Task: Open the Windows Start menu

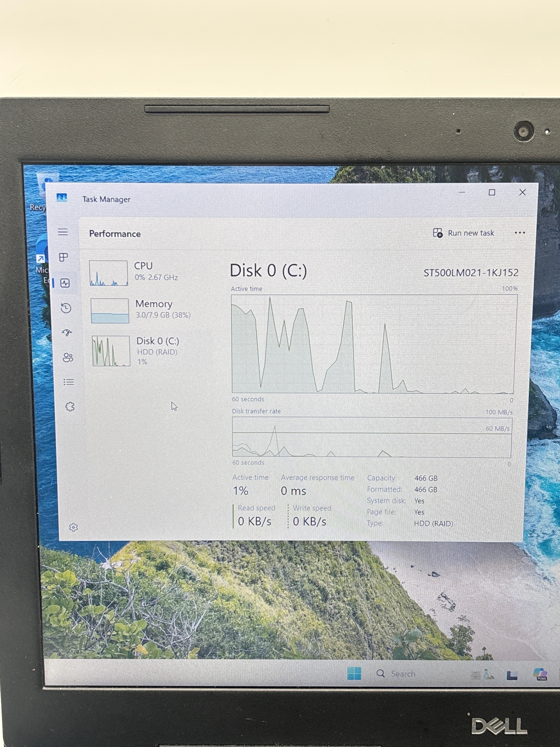Action: (354, 673)
